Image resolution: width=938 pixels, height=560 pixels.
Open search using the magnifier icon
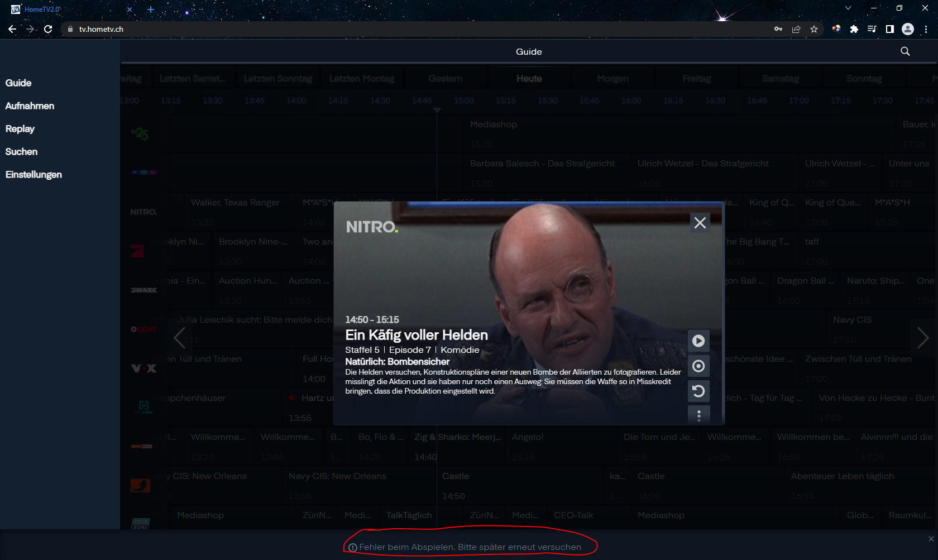pyautogui.click(x=905, y=51)
